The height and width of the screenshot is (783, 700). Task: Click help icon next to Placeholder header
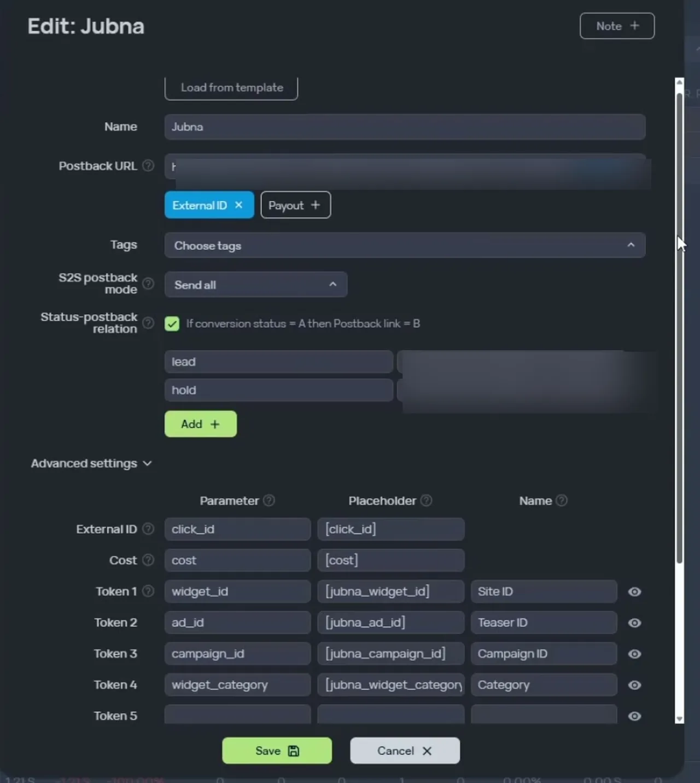tap(427, 500)
